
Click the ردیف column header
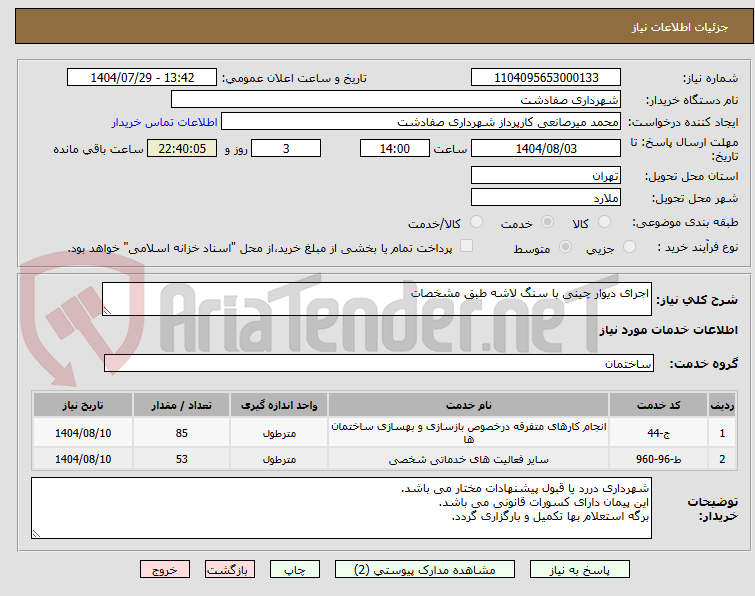(722, 405)
